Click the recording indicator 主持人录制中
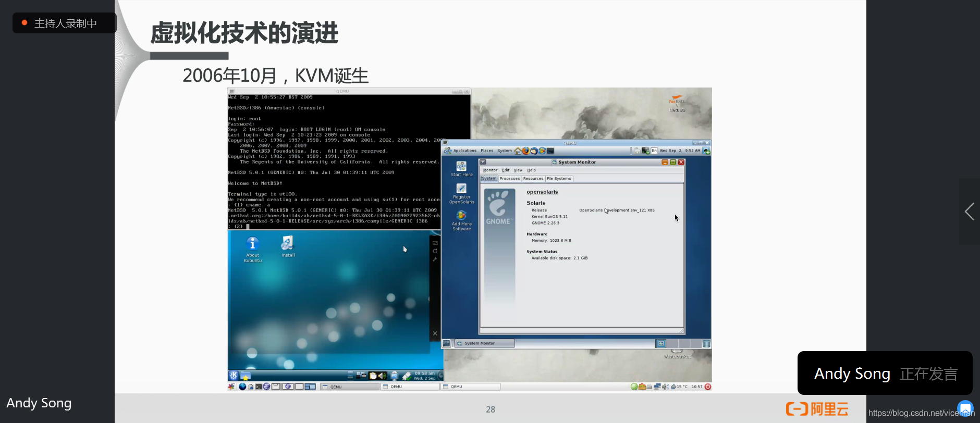This screenshot has height=423, width=980. (64, 23)
